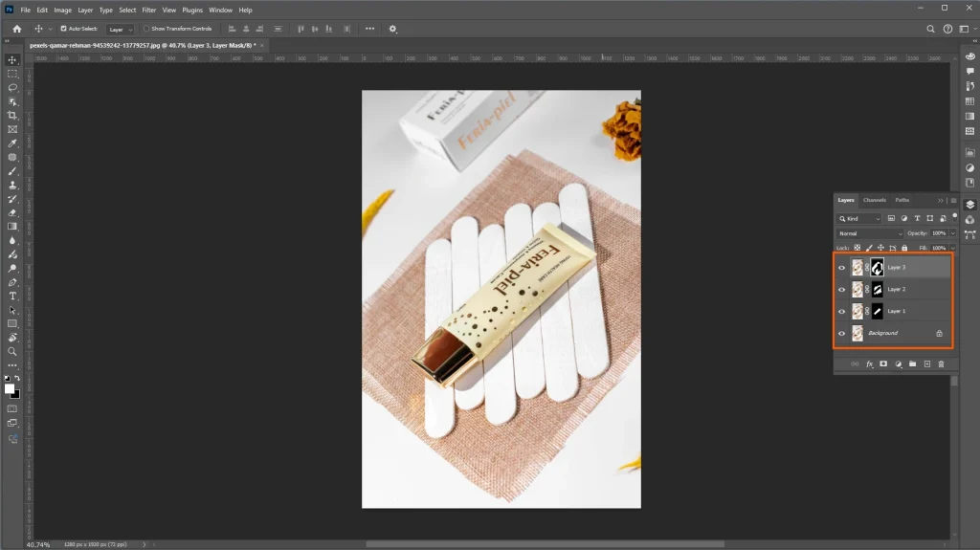Select the Move tool in left toolbar

coord(12,60)
